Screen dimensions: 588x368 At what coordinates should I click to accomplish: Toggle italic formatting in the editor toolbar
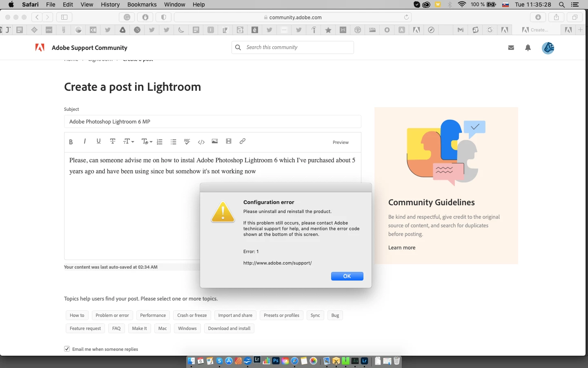pos(85,141)
